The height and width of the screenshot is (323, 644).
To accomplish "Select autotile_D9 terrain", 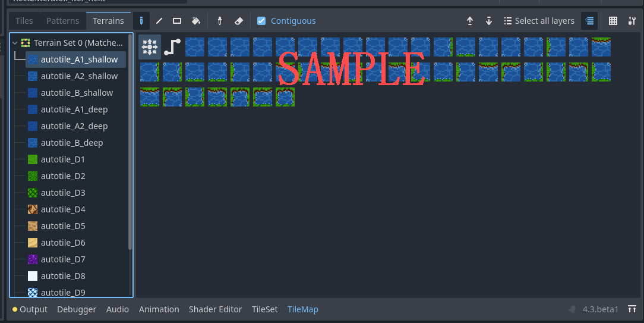I will 75,291.
